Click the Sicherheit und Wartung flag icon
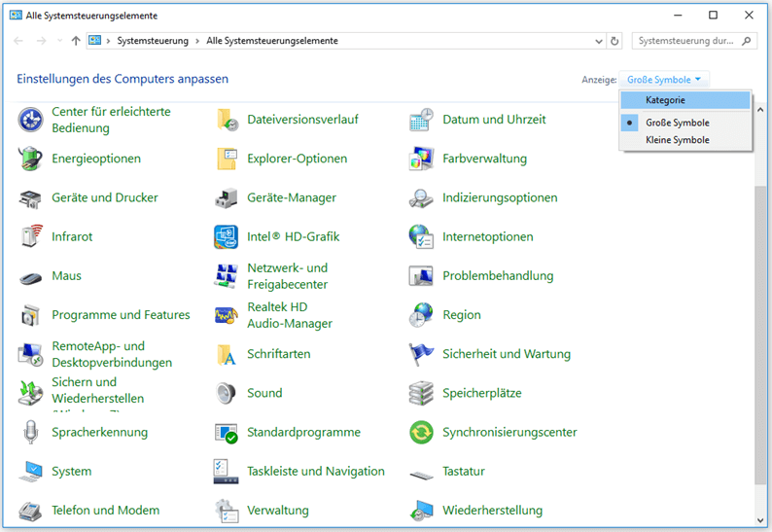Screen dimensions: 772x532 (x=421, y=354)
